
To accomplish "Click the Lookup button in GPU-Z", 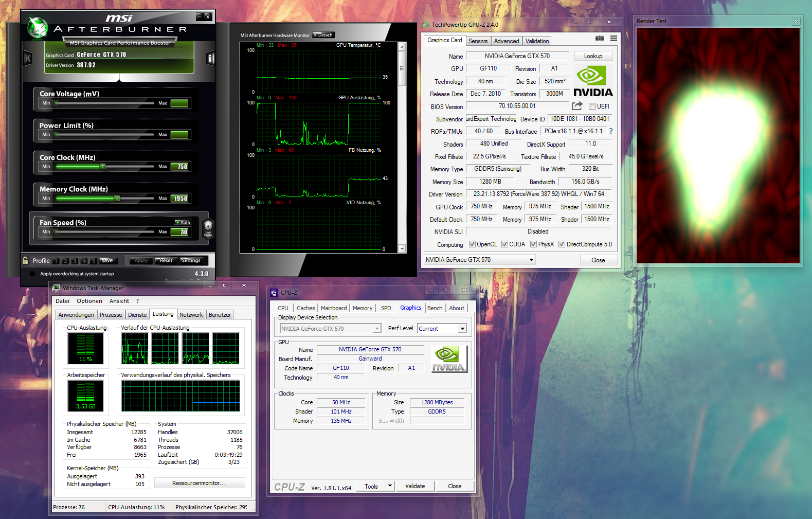I will coord(593,56).
